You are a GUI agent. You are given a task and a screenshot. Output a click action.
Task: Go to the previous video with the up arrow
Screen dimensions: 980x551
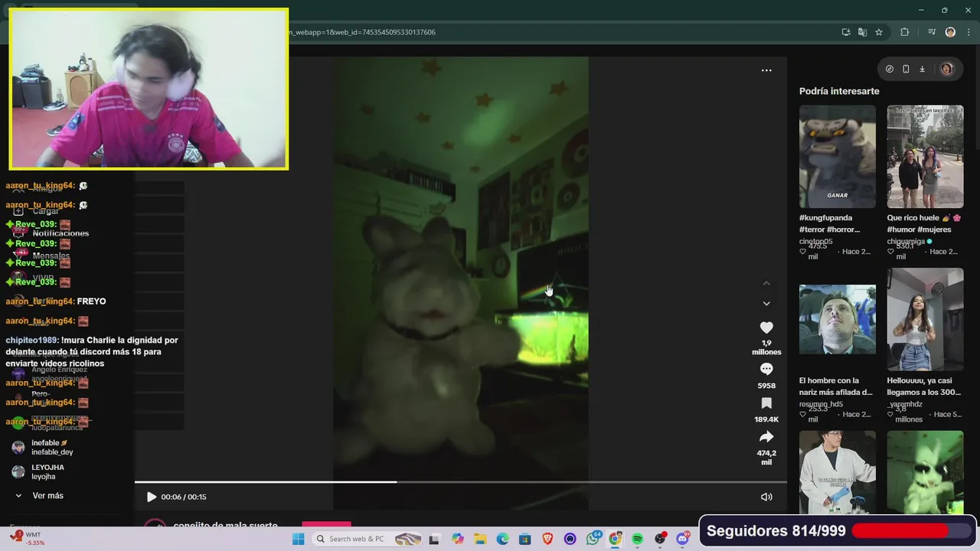pos(766,283)
